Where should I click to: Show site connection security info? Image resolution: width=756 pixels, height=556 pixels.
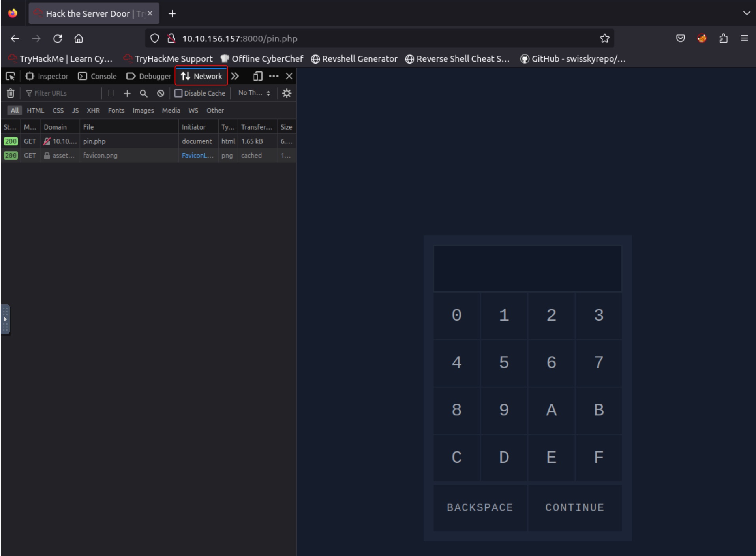point(171,38)
